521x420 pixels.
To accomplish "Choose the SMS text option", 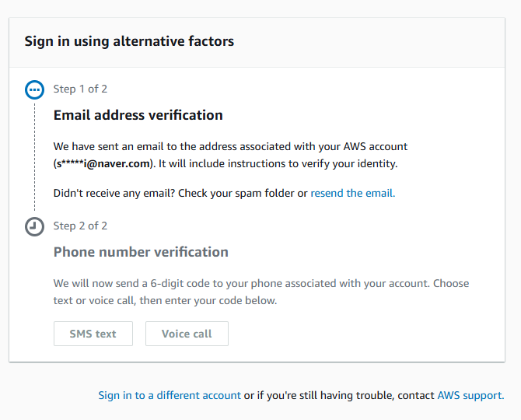I will (93, 334).
